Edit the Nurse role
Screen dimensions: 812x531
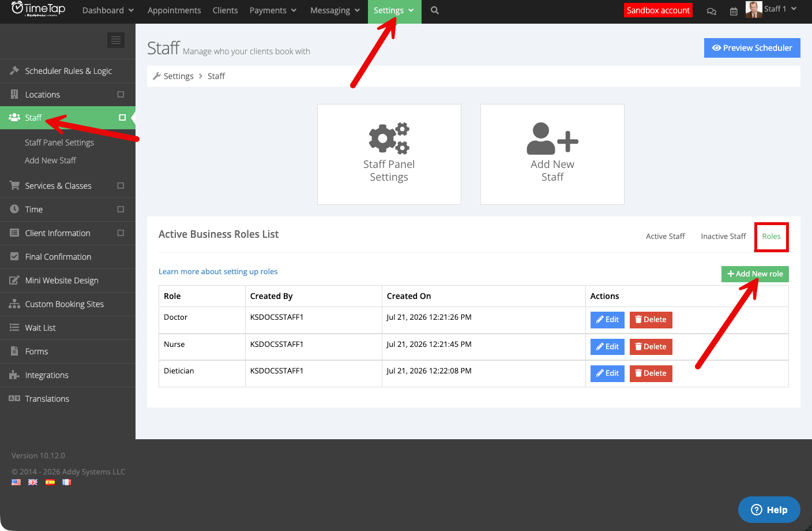coord(607,347)
